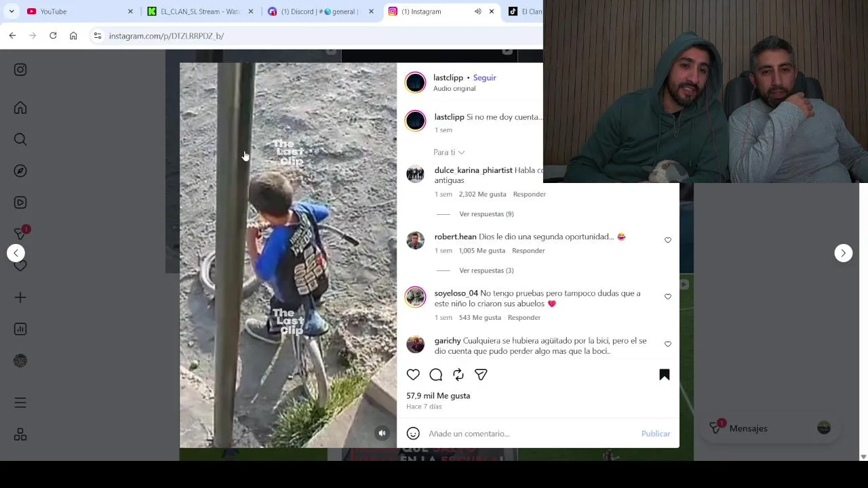Screen dimensions: 868x488
Task: Click the share paper-plane icon under post
Action: click(481, 374)
